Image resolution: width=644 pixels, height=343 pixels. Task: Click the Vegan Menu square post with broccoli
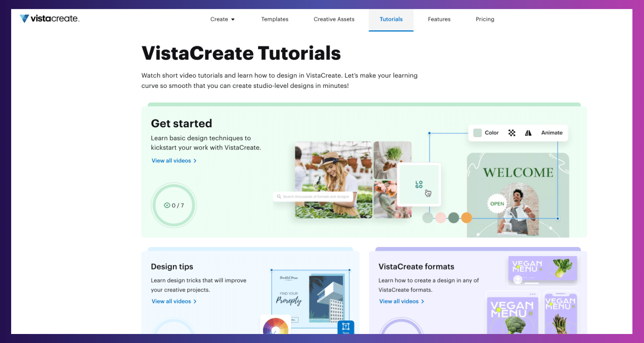[x=513, y=313]
